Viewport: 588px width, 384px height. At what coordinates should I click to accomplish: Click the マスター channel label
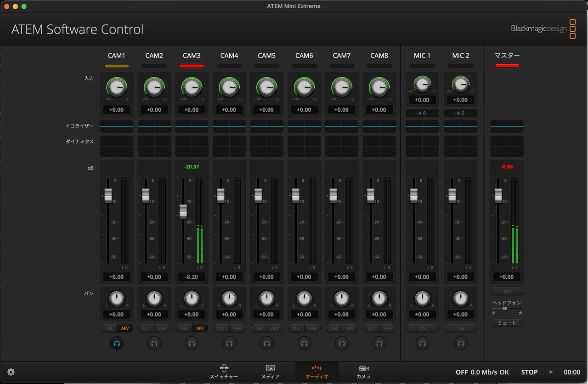coord(507,55)
